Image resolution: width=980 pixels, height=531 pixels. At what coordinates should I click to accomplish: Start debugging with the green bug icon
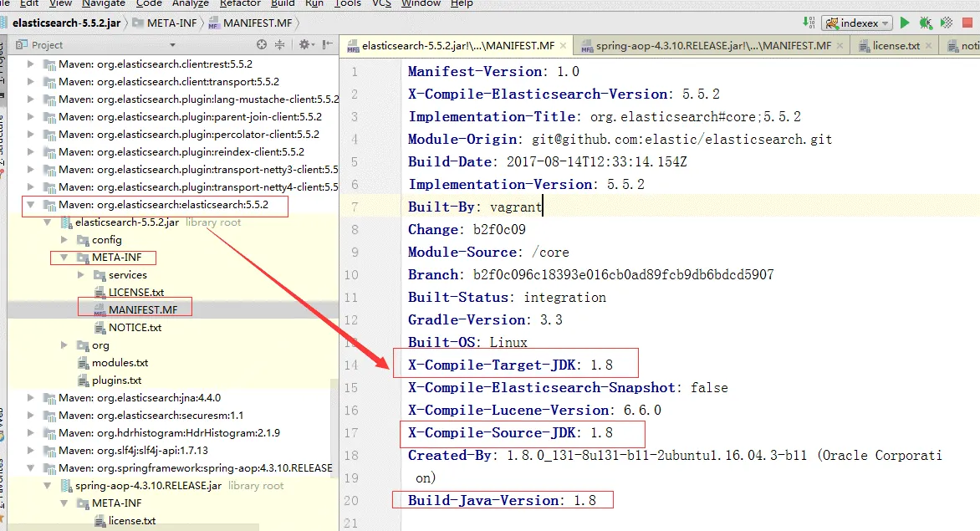tap(926, 23)
